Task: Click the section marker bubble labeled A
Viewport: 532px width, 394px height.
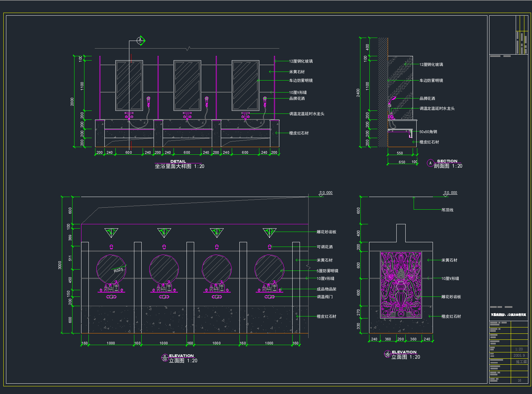Action: point(140,41)
